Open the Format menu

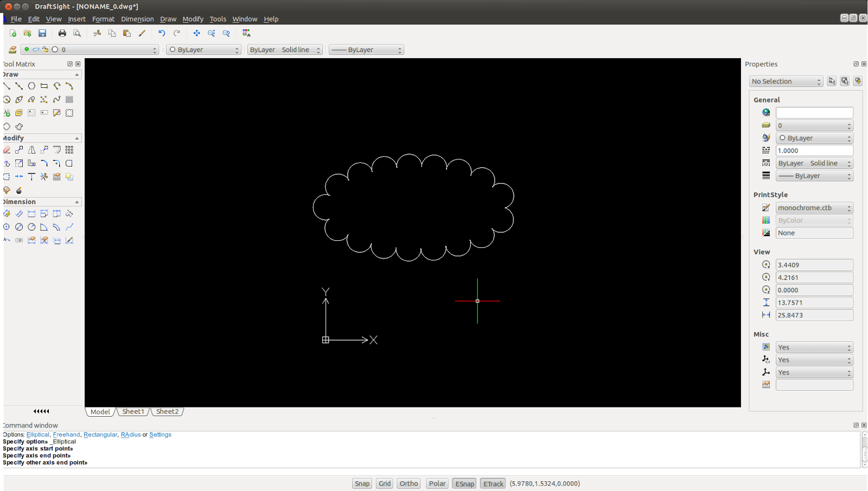pos(103,19)
